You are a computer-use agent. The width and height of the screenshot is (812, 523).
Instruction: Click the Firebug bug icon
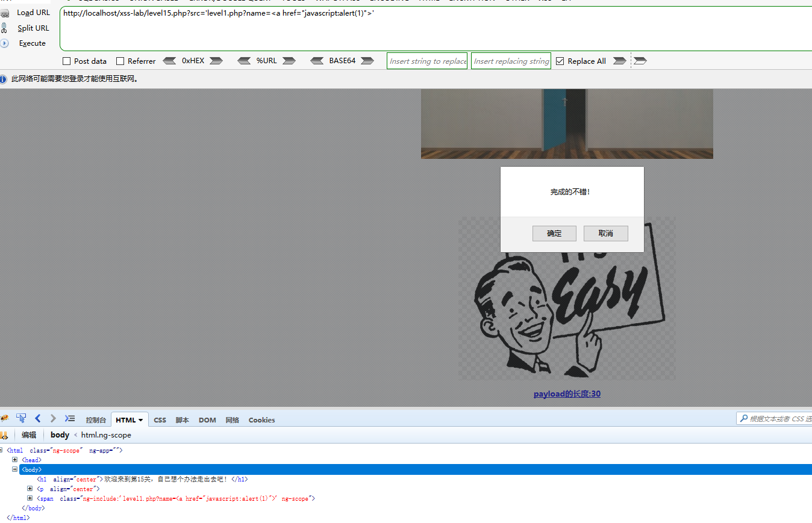(4, 418)
